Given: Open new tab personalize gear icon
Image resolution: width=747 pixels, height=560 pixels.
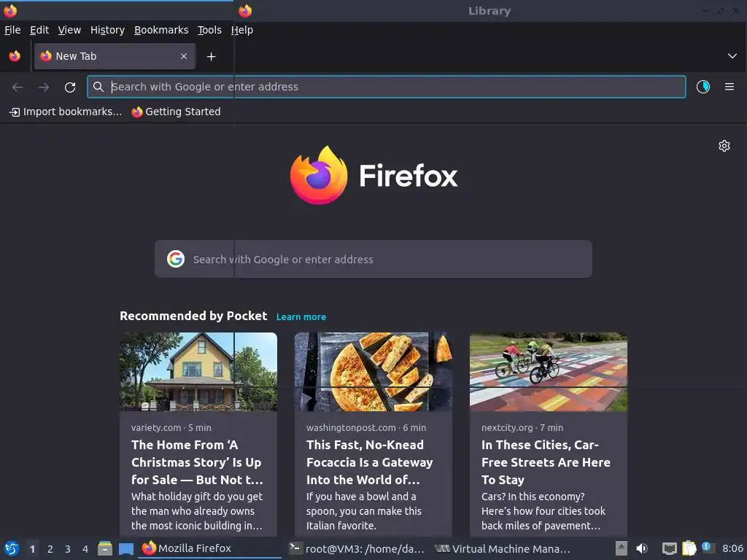Looking at the screenshot, I should [724, 146].
